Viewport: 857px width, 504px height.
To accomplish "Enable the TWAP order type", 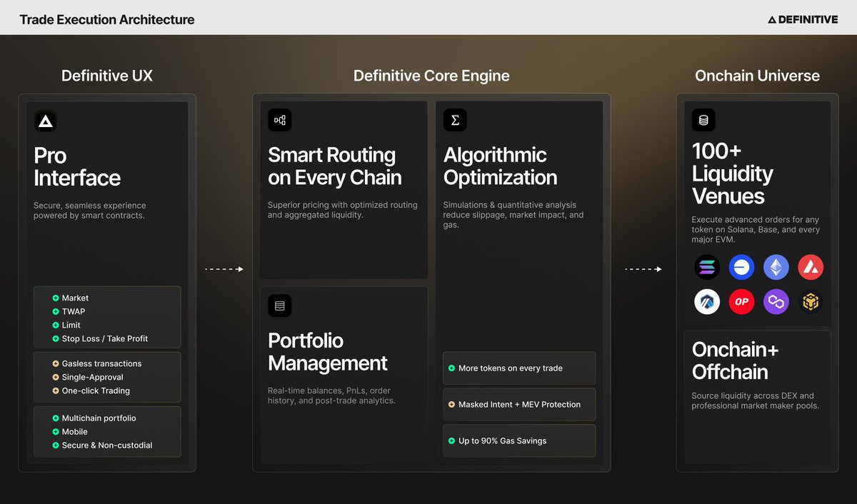I will point(72,311).
